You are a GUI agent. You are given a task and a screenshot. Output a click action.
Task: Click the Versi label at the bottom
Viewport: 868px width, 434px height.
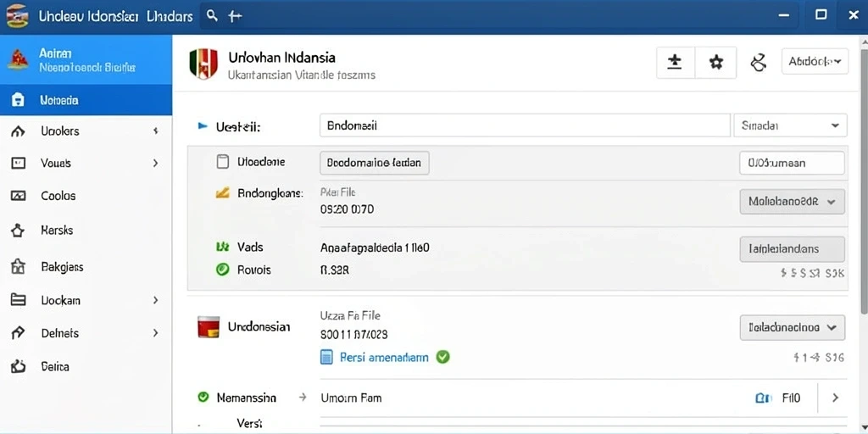(x=249, y=422)
